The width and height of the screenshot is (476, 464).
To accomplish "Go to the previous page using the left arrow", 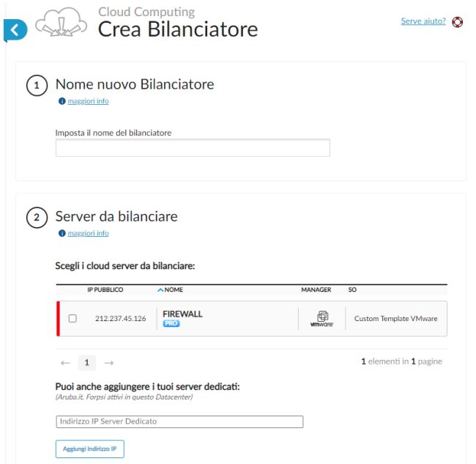I will point(65,363).
